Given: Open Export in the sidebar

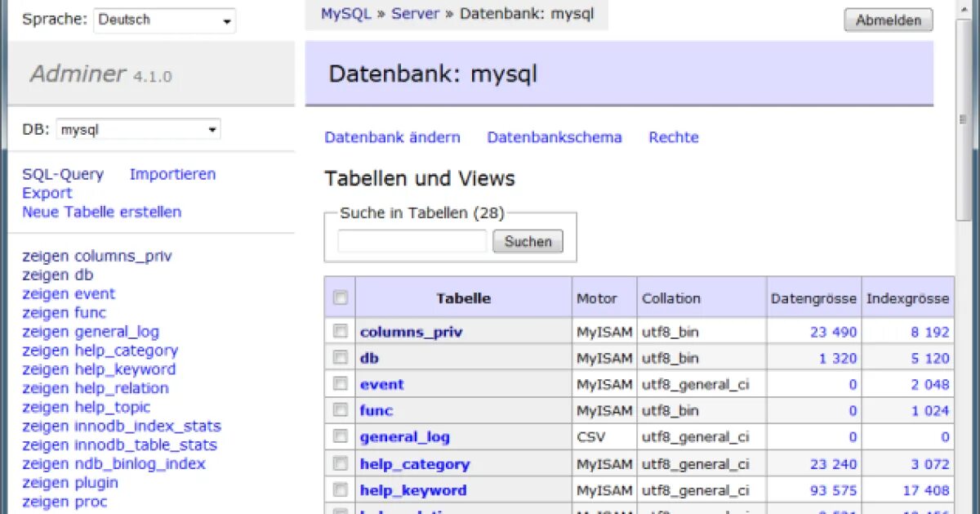Looking at the screenshot, I should pyautogui.click(x=47, y=193).
